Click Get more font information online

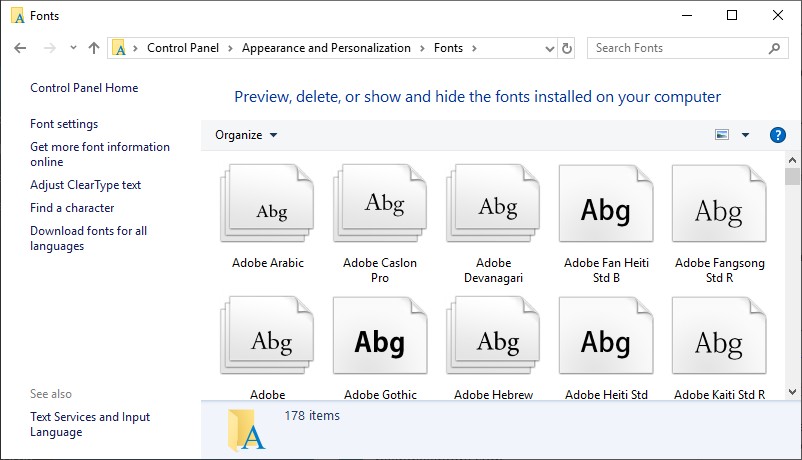click(x=100, y=154)
